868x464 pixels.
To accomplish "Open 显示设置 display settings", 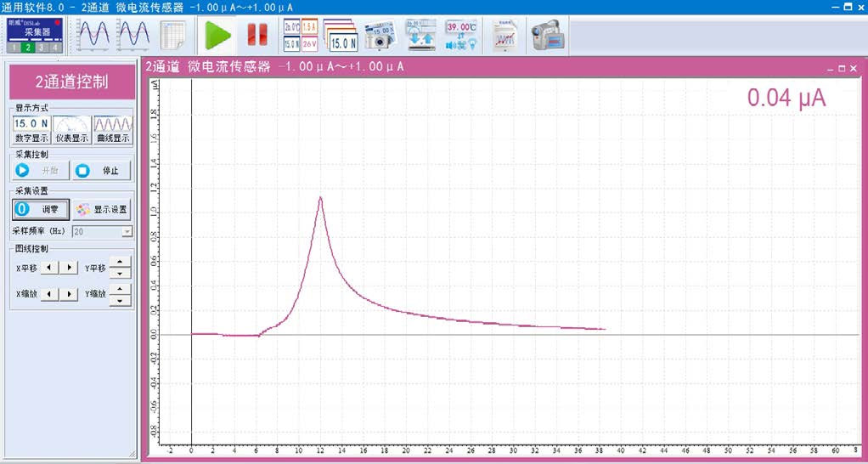I will 102,209.
